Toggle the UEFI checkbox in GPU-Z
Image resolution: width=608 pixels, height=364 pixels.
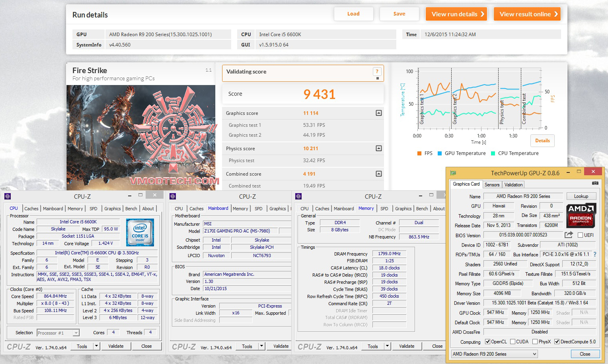580,235
